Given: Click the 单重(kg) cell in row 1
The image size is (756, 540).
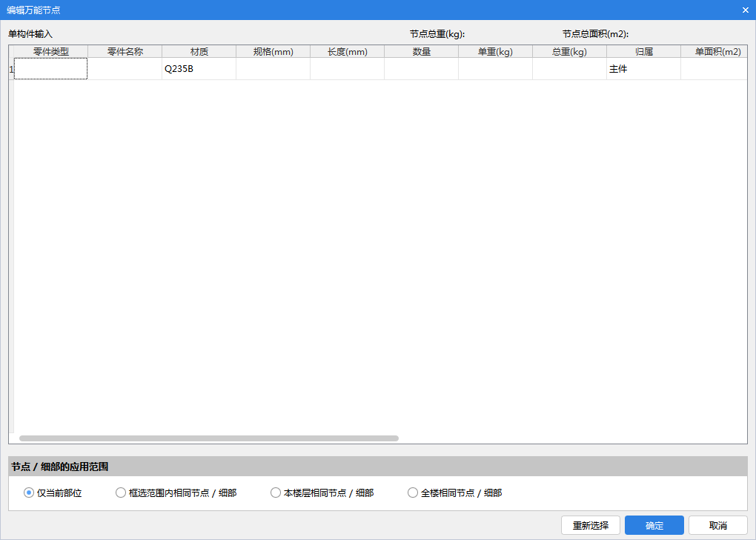Looking at the screenshot, I should tap(496, 69).
